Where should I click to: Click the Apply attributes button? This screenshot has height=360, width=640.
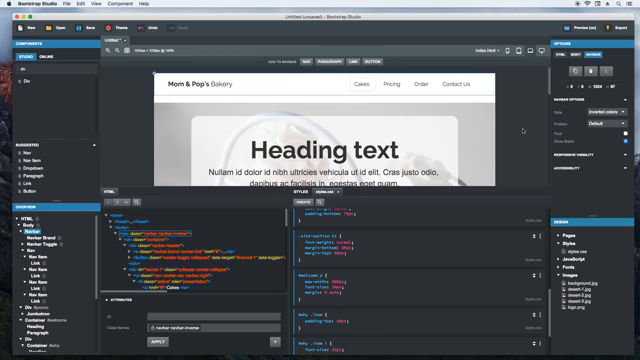tap(158, 342)
